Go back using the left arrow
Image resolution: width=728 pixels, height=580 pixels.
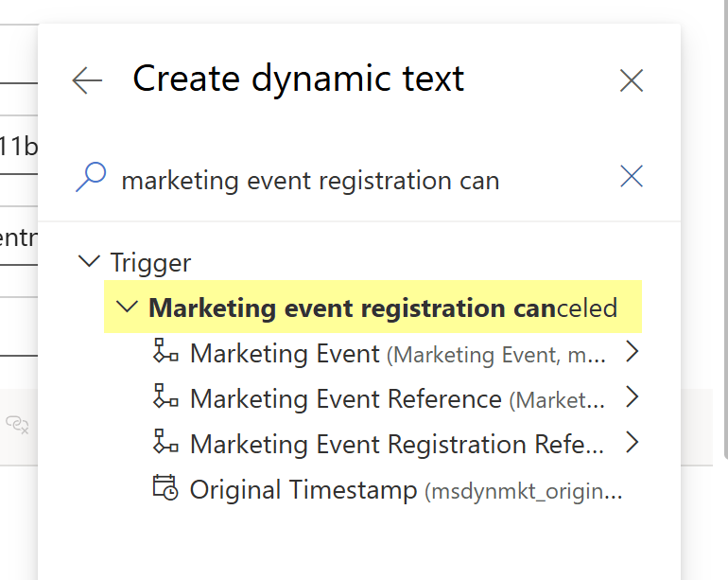click(87, 80)
